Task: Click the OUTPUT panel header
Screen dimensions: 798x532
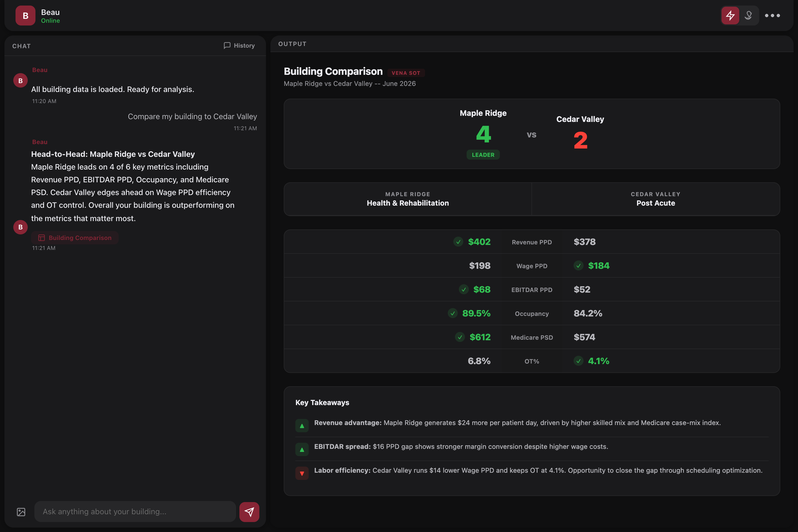Action: click(292, 44)
